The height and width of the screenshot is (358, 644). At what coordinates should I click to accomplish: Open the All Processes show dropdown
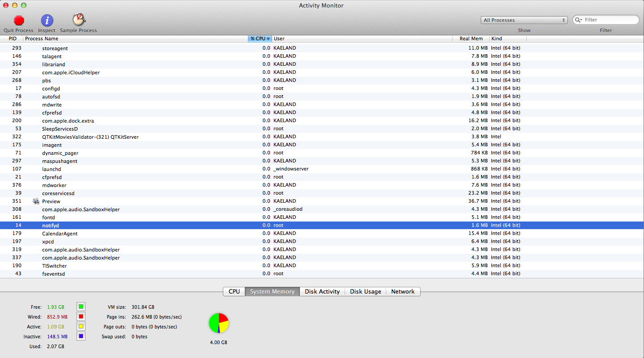(525, 20)
